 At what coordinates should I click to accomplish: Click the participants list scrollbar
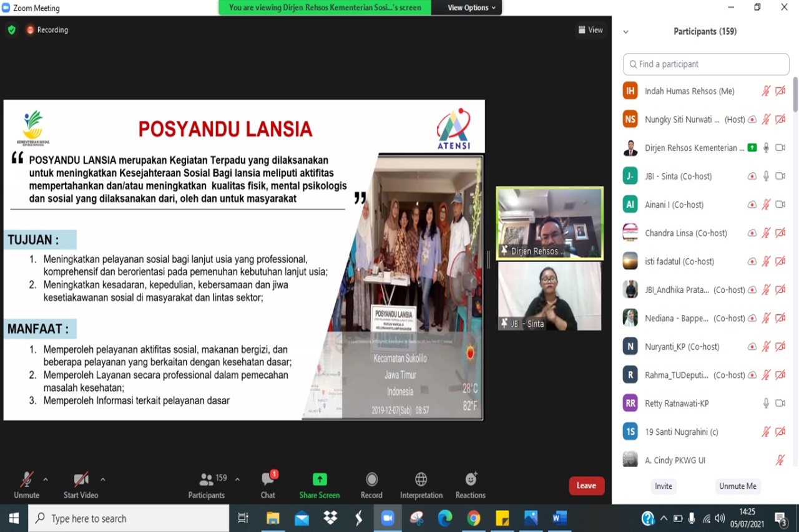795,95
